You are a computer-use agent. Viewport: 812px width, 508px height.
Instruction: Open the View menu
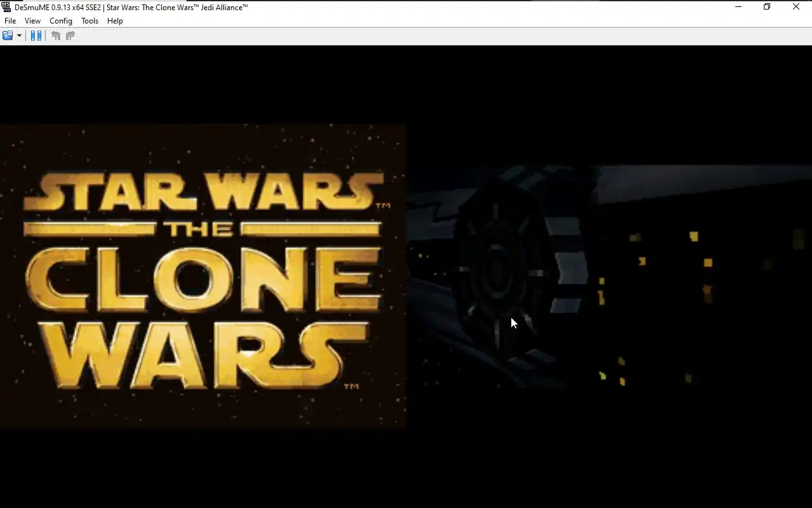[32, 21]
